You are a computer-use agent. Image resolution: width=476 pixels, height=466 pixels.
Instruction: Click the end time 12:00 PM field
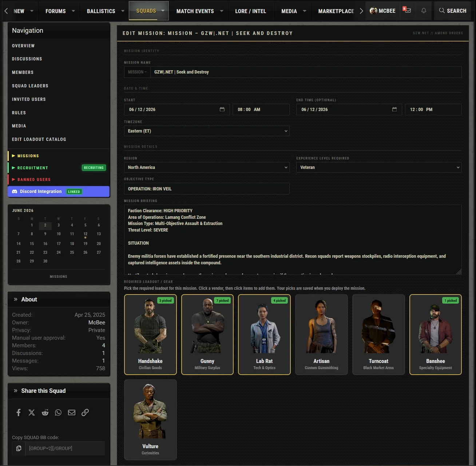(433, 109)
